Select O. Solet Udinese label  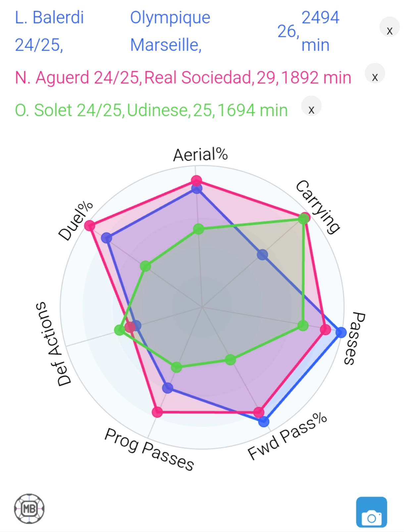151,110
